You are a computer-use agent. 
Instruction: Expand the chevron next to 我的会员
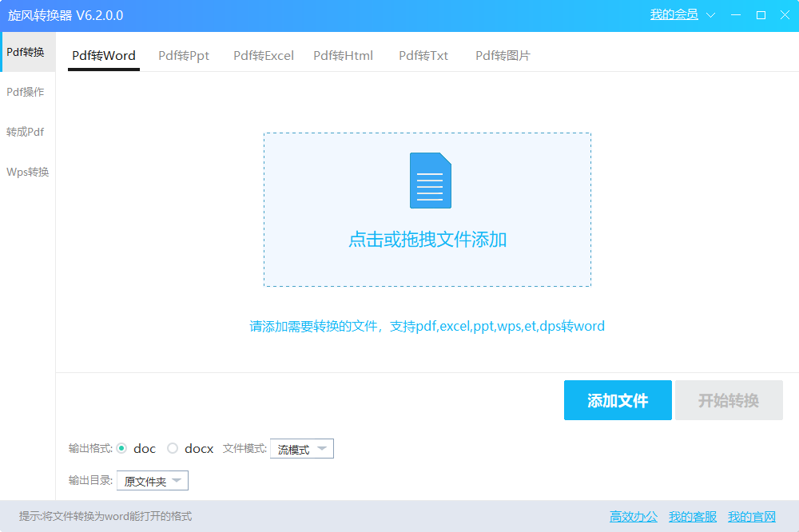[x=711, y=15]
